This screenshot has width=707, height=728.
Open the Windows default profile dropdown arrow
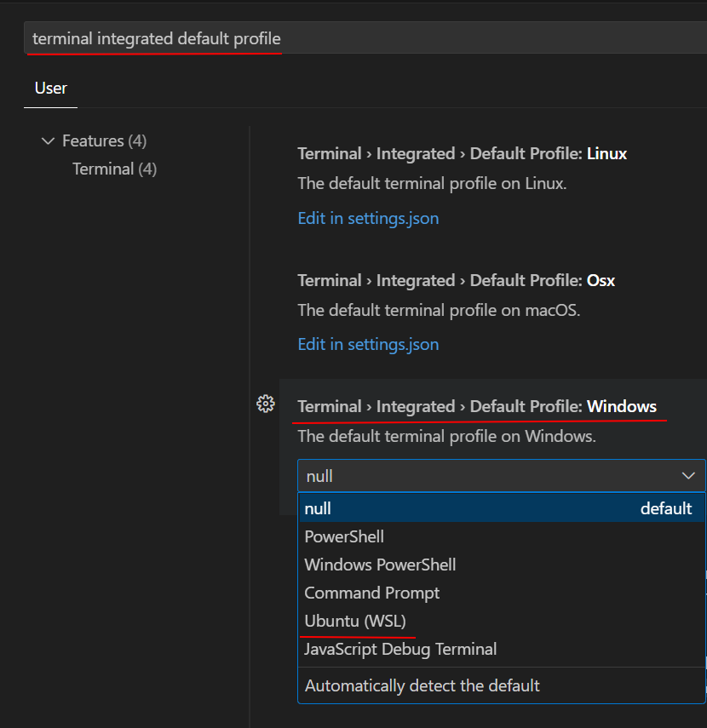click(687, 476)
